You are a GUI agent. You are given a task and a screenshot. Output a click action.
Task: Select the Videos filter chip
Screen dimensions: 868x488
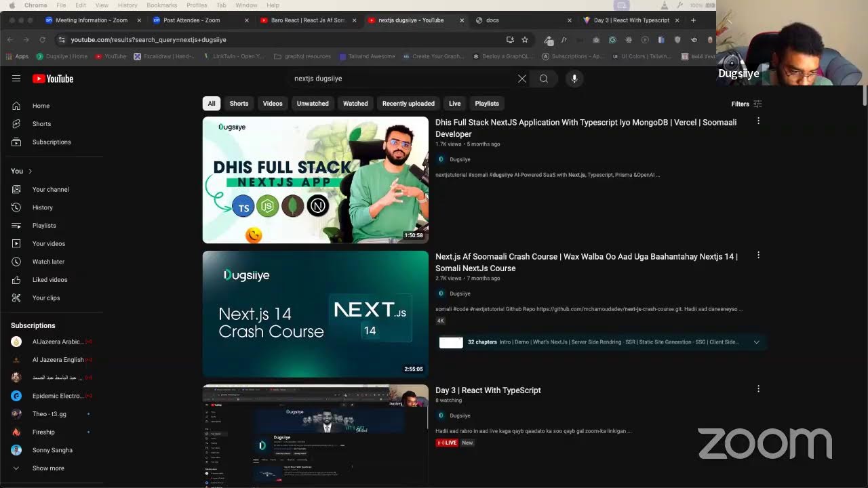273,104
